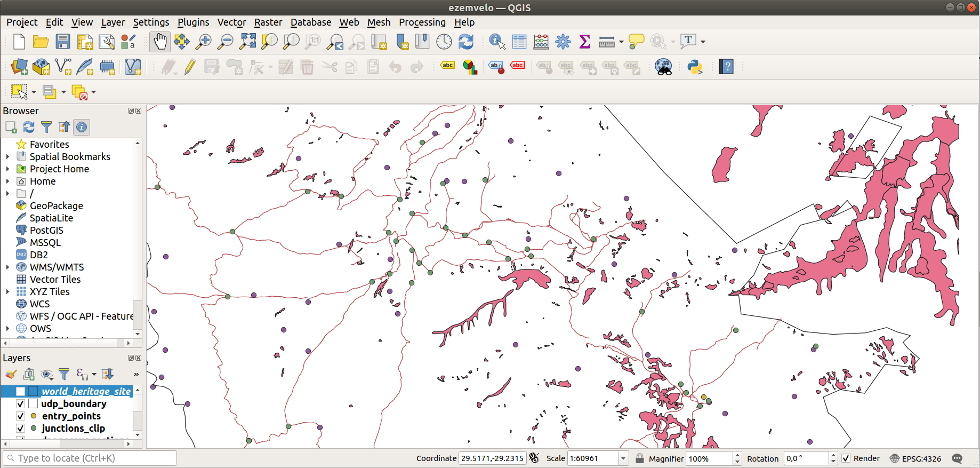Expand the Home tree item
The width and height of the screenshot is (980, 468).
coord(7,181)
